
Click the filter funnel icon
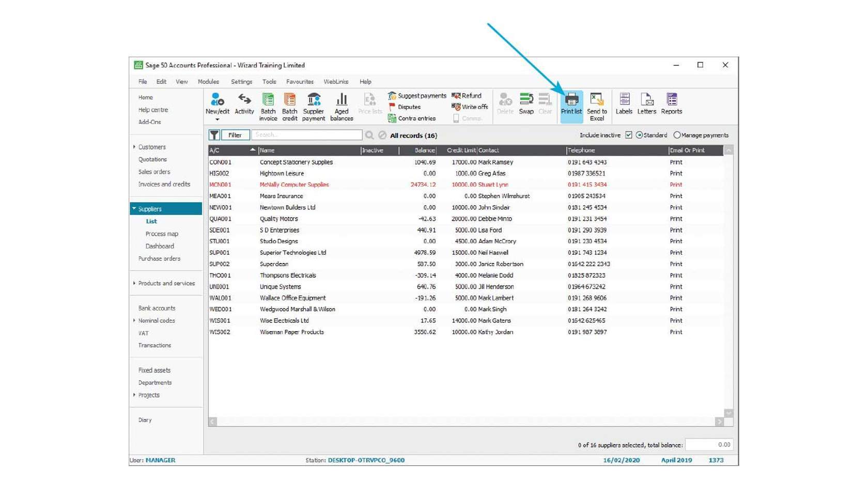(x=214, y=135)
